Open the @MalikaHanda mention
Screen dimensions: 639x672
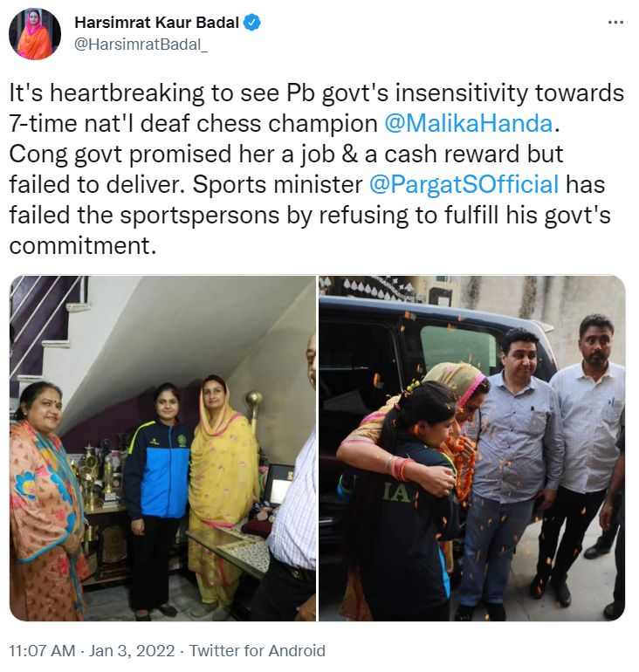click(x=469, y=123)
